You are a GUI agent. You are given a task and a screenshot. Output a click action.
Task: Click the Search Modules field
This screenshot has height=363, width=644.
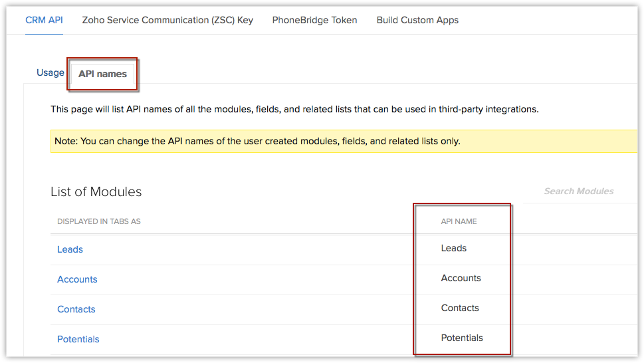(578, 191)
